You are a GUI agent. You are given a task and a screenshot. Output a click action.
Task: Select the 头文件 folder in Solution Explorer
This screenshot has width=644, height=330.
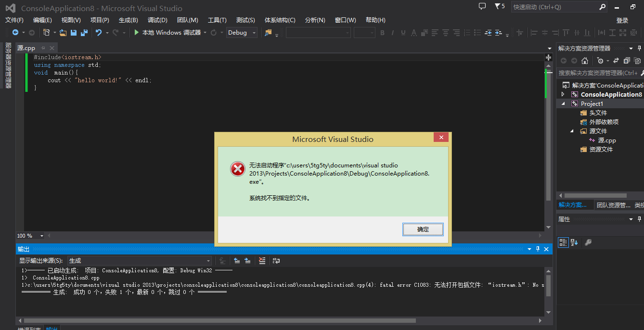click(598, 113)
